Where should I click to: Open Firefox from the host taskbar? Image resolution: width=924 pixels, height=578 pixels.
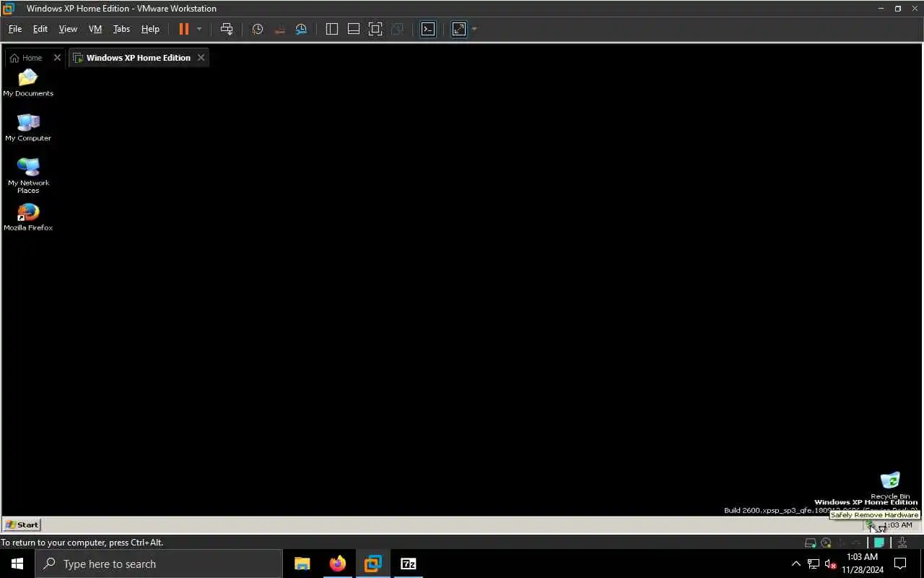[337, 564]
